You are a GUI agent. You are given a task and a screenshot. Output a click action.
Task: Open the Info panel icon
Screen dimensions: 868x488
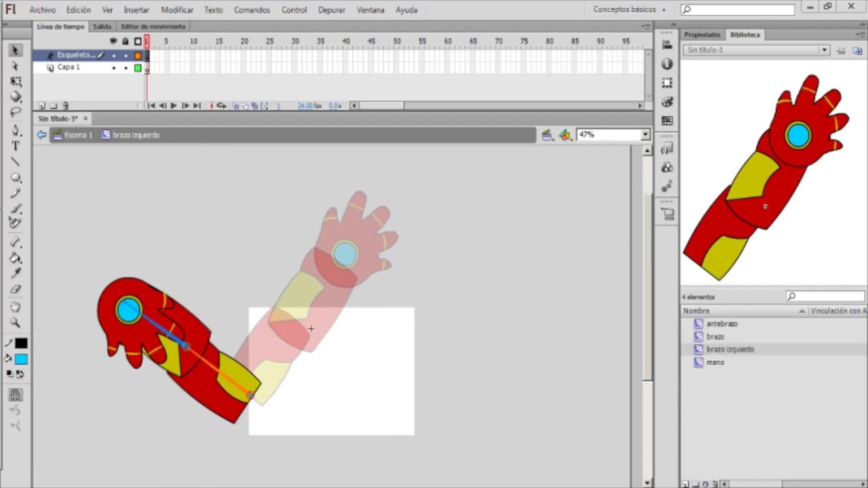667,64
